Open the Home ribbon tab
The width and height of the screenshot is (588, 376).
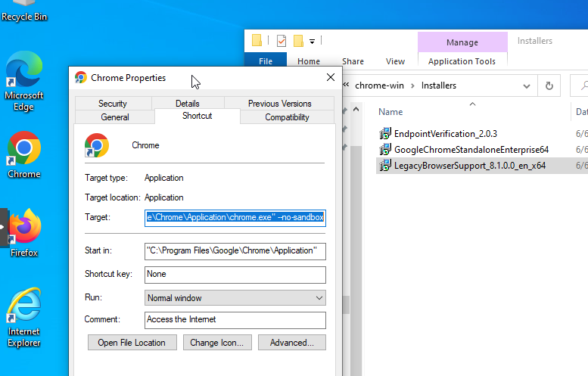coord(309,61)
